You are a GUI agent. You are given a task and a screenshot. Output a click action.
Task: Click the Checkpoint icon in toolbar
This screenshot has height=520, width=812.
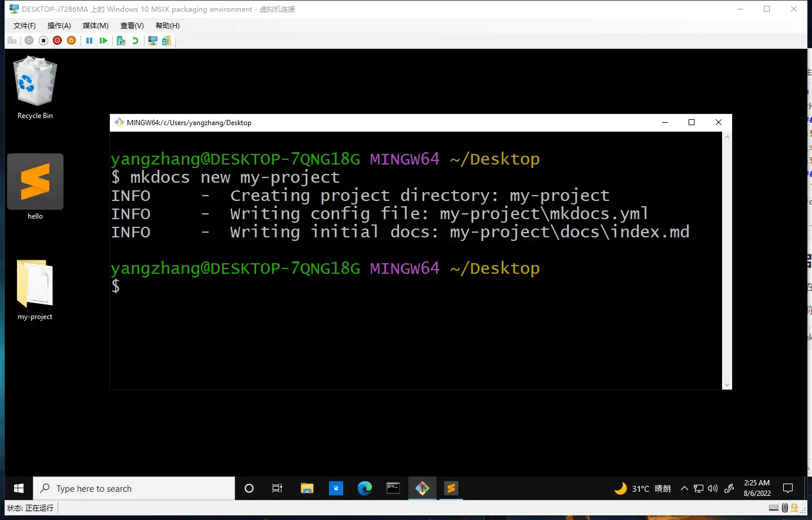pos(121,41)
